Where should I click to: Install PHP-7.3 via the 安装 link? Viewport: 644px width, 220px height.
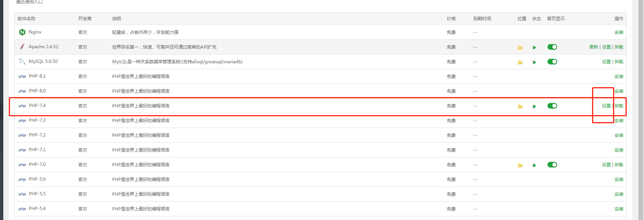(619, 121)
